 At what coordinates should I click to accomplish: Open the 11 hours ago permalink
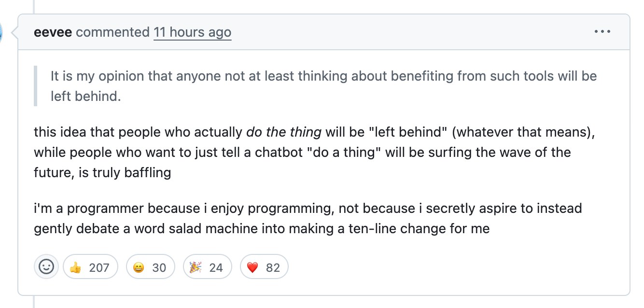pos(192,32)
